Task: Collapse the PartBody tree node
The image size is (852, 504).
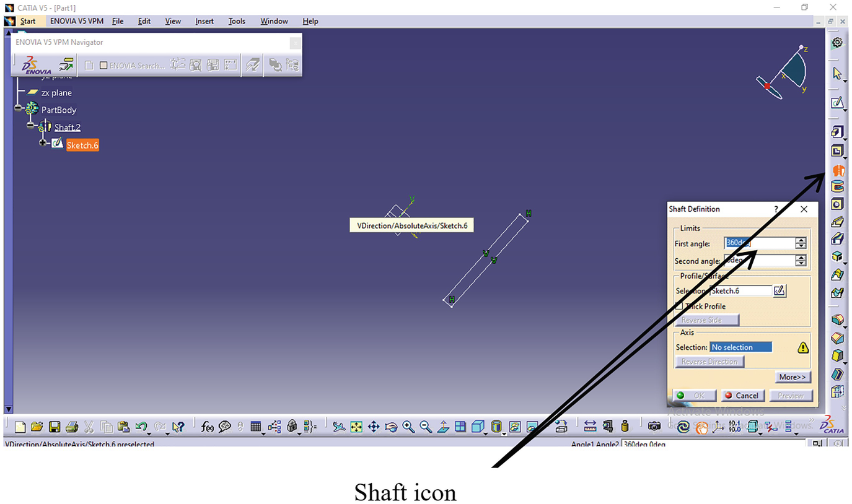Action: [x=19, y=109]
